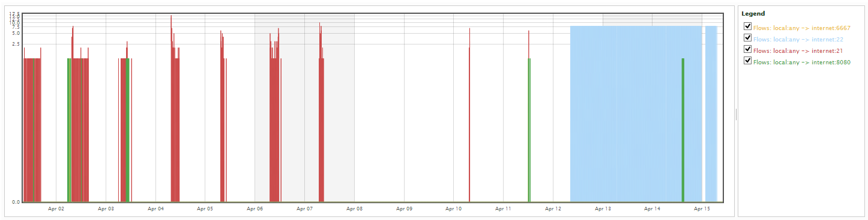Click the single red spike near Apr 10
This screenshot has height=220, width=868.
pyautogui.click(x=469, y=115)
